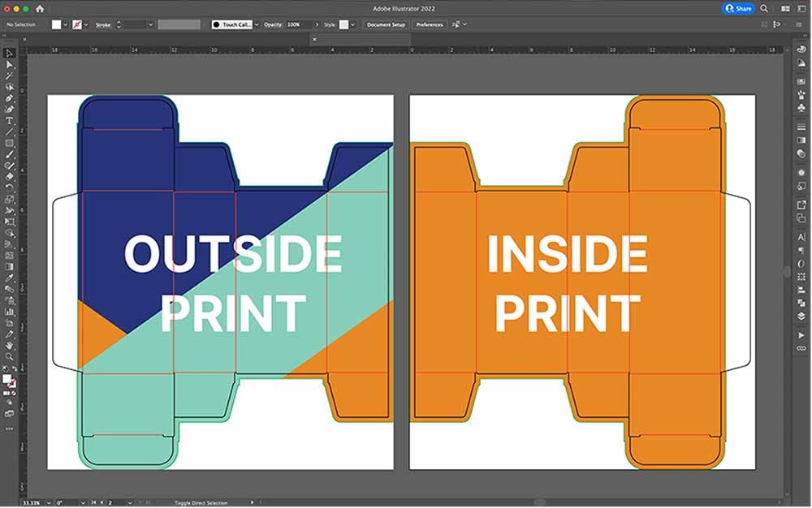The image size is (812, 508).
Task: Select the Shape Builder tool
Action: tap(9, 233)
